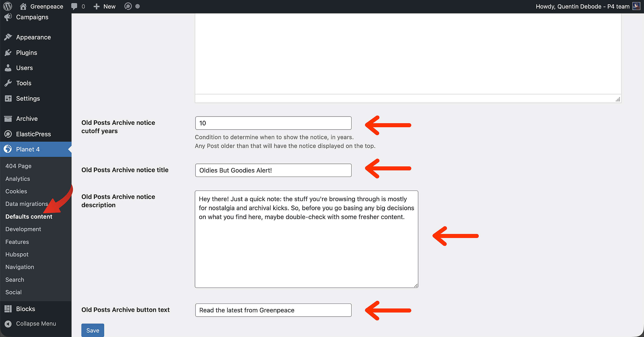Focus the archive notice cutoff years field
Screen dimensions: 644x337
273,123
